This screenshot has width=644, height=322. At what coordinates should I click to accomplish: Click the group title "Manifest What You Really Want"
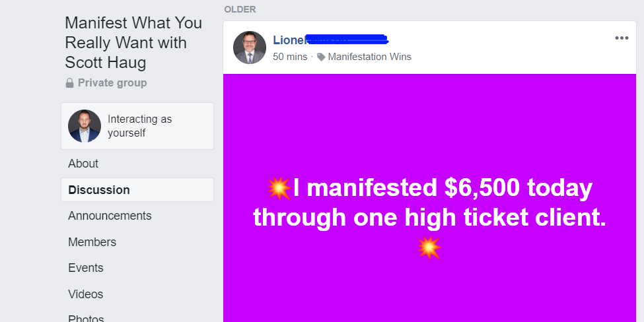point(133,43)
